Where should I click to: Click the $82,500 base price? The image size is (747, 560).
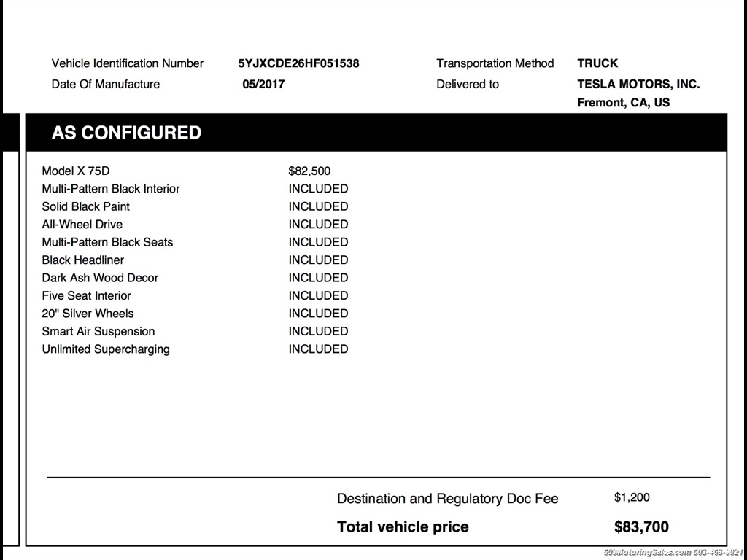coord(309,171)
